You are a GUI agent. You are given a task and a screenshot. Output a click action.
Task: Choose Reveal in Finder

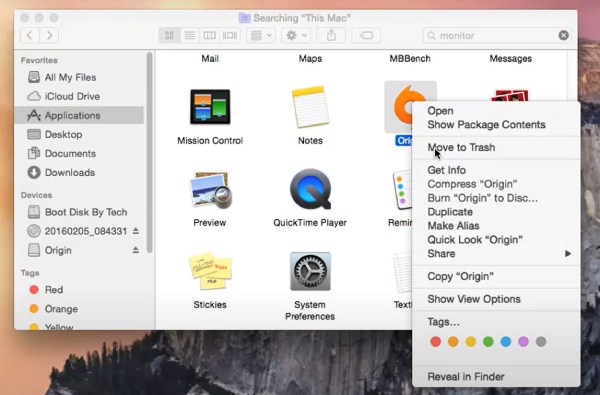496,377
